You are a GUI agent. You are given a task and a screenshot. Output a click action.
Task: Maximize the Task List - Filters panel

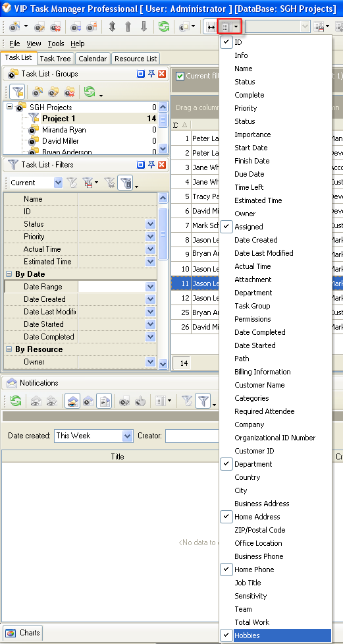(x=141, y=164)
